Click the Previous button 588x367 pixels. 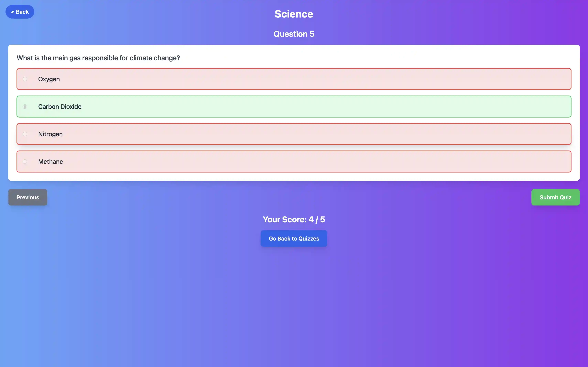coord(28,197)
